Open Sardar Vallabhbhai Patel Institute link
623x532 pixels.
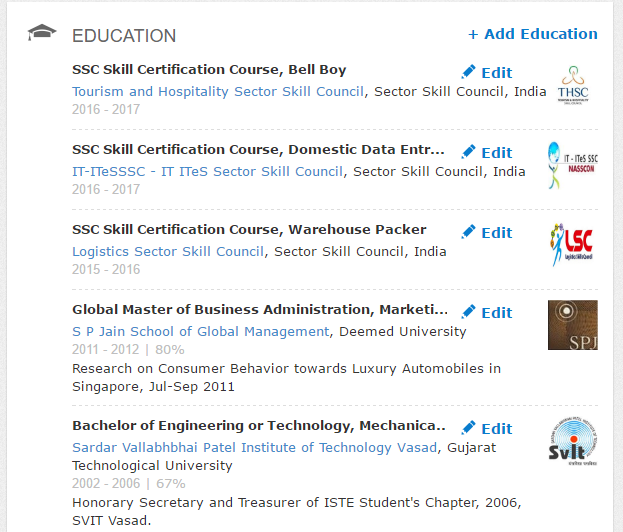pos(254,447)
